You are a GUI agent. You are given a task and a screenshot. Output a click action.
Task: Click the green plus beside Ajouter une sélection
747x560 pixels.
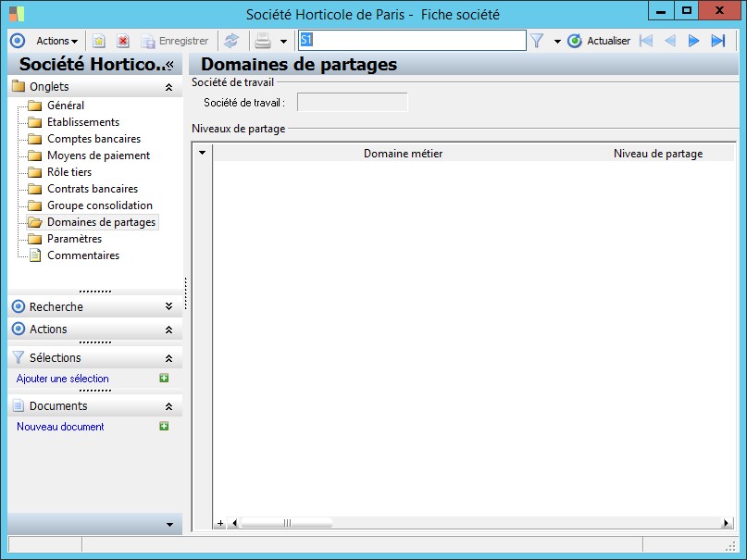click(x=164, y=378)
